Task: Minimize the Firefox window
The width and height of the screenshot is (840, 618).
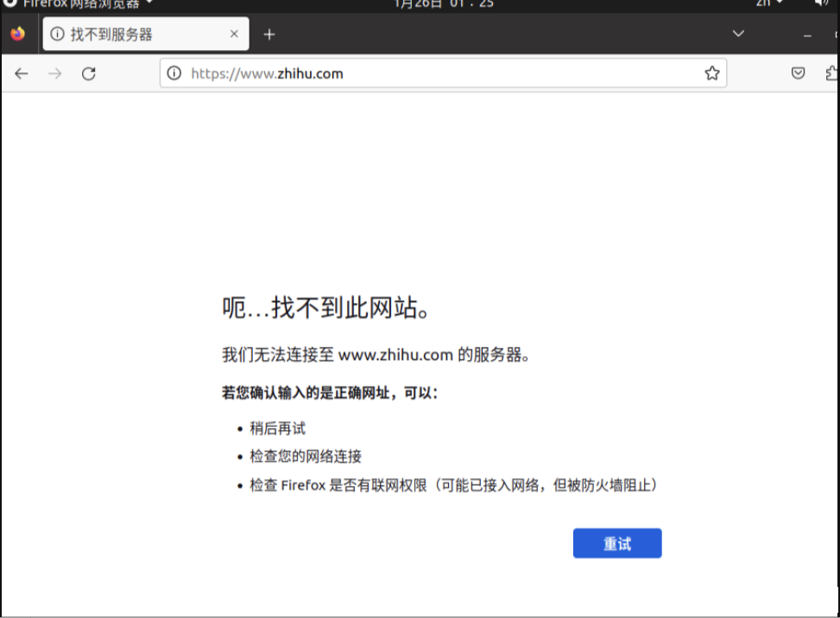Action: point(807,35)
